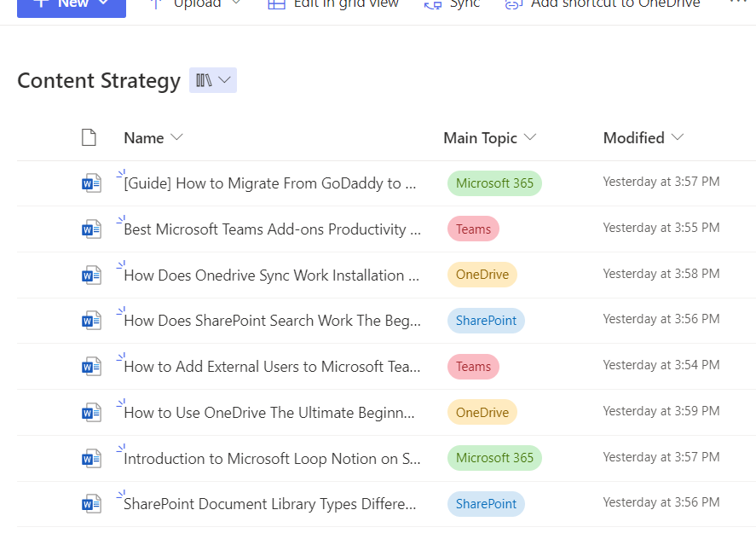Click Word icon for Onedrive Sync Work document
Viewport: 756px width, 539px height.
click(x=91, y=275)
